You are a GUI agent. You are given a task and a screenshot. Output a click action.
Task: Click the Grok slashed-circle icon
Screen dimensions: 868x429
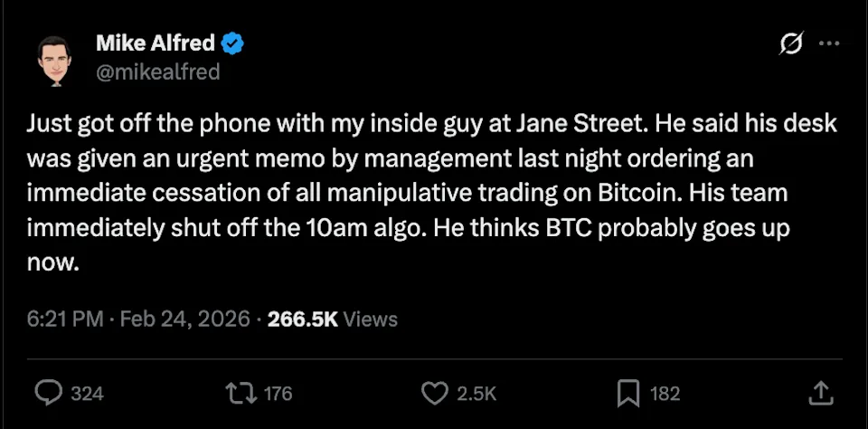pos(788,44)
